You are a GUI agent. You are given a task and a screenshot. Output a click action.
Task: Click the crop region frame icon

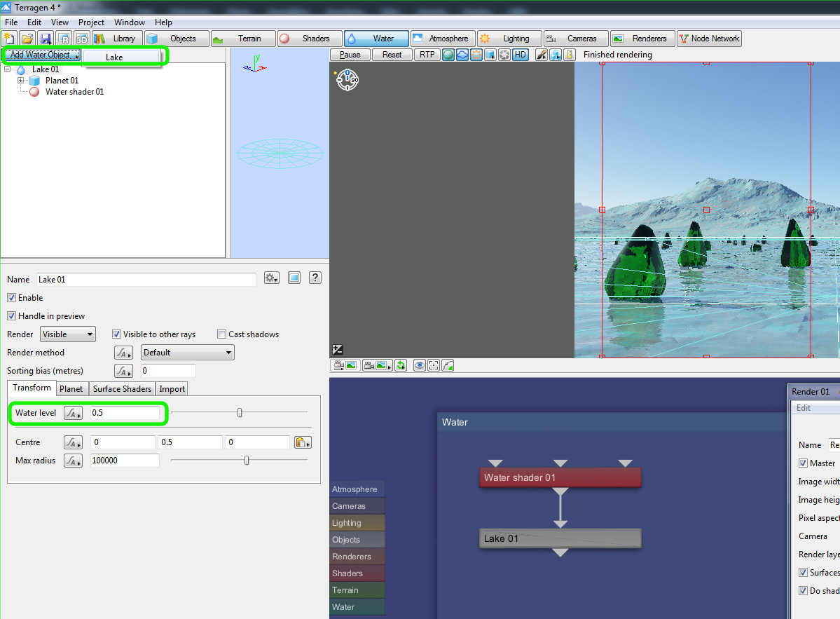point(434,365)
